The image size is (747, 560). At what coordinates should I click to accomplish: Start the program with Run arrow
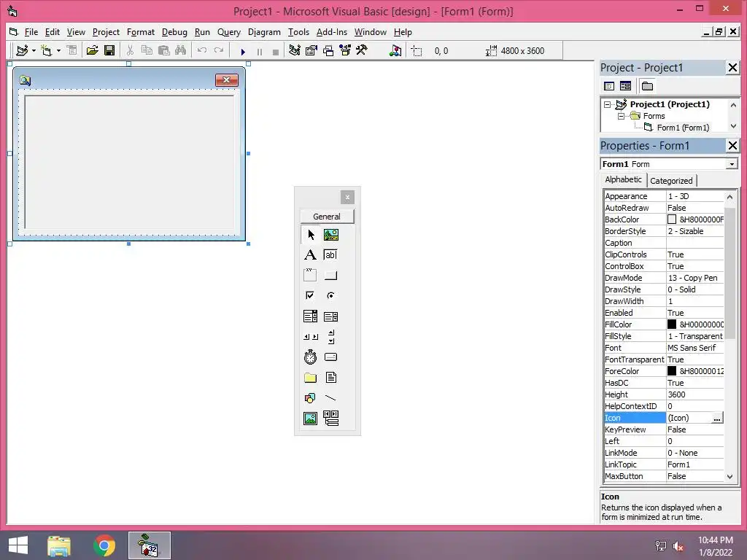tap(243, 52)
